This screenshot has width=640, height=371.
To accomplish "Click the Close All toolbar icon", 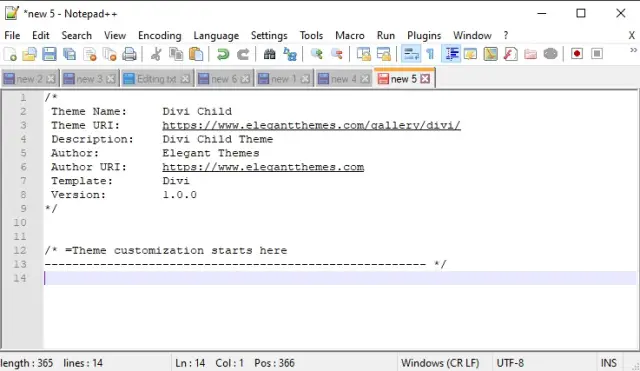I will [x=109, y=54].
